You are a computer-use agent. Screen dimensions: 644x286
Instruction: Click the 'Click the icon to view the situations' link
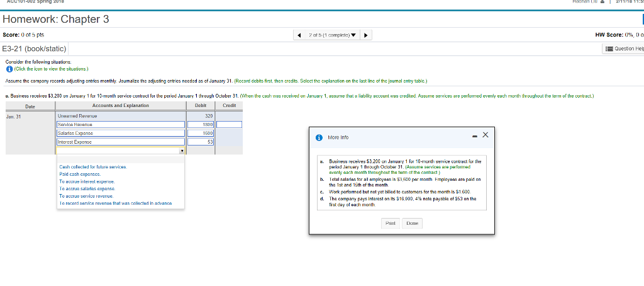51,69
